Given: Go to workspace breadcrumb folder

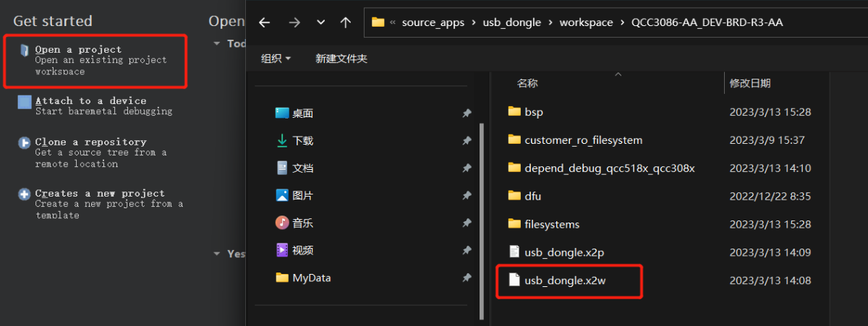Looking at the screenshot, I should pyautogui.click(x=587, y=22).
